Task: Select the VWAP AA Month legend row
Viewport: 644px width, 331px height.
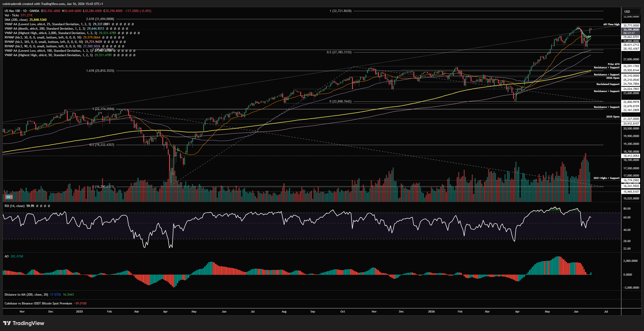Action: tap(66, 29)
